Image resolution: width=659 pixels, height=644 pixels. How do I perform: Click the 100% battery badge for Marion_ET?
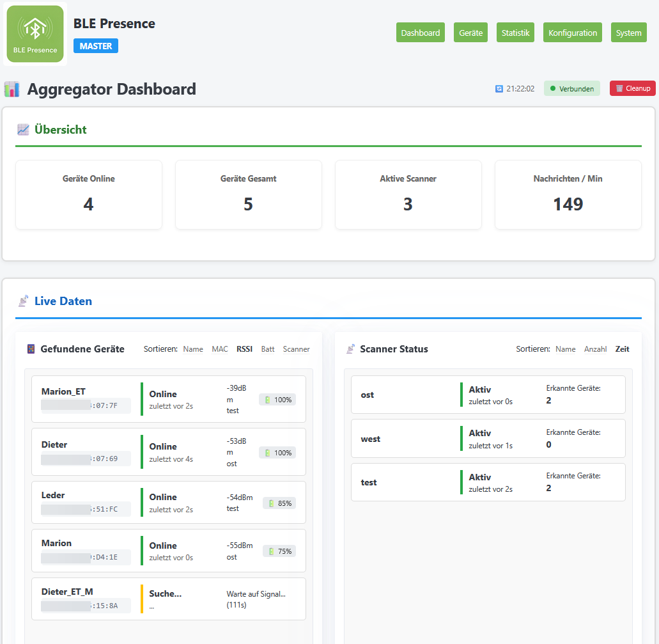[277, 400]
